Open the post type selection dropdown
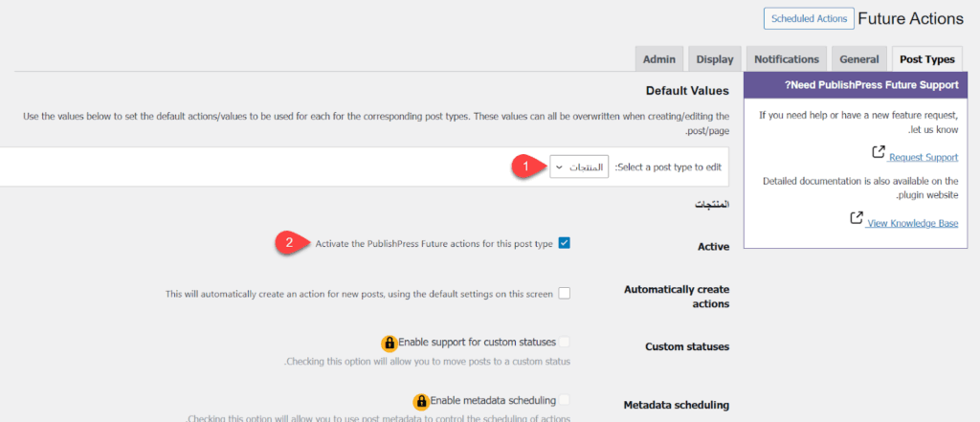 (x=579, y=167)
